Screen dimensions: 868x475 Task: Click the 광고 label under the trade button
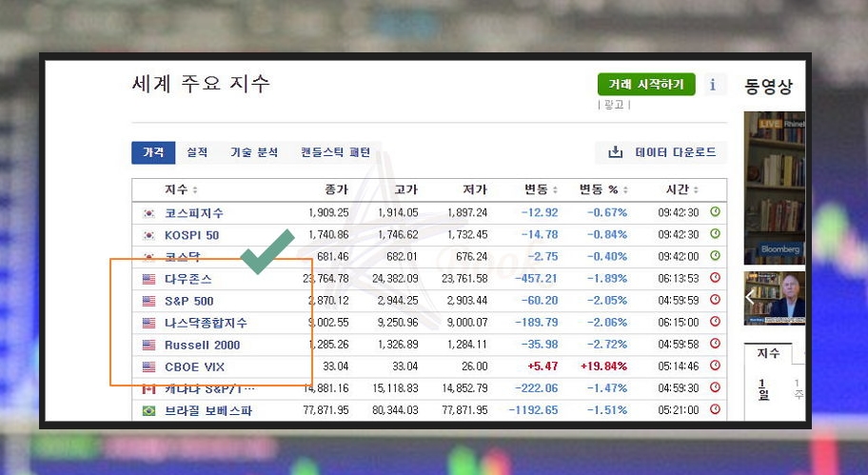[614, 105]
